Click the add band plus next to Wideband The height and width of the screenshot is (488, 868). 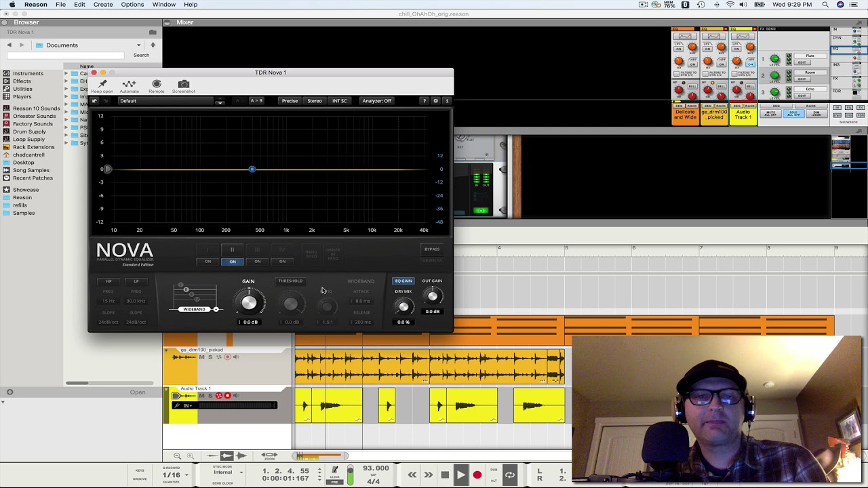pyautogui.click(x=216, y=309)
